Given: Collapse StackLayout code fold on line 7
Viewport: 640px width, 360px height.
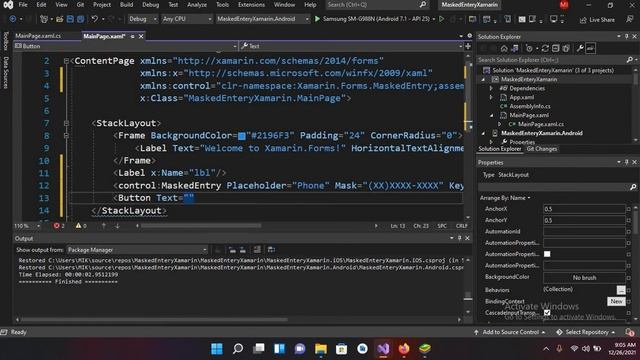Looking at the screenshot, I should pyautogui.click(x=66, y=123).
